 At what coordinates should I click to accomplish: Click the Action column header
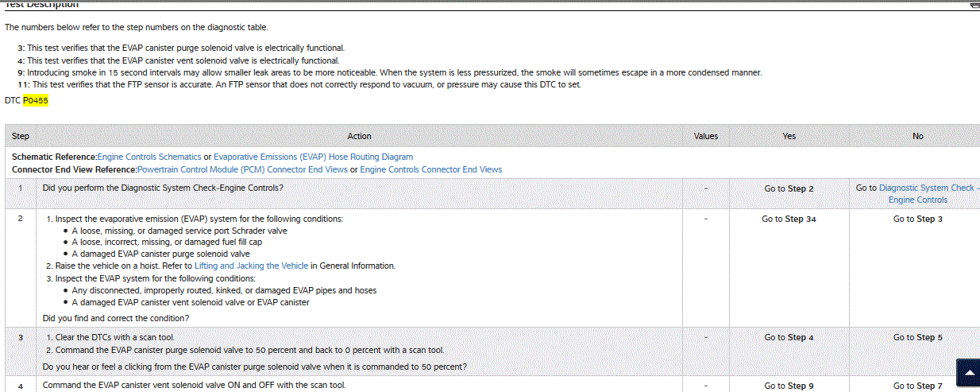[359, 136]
